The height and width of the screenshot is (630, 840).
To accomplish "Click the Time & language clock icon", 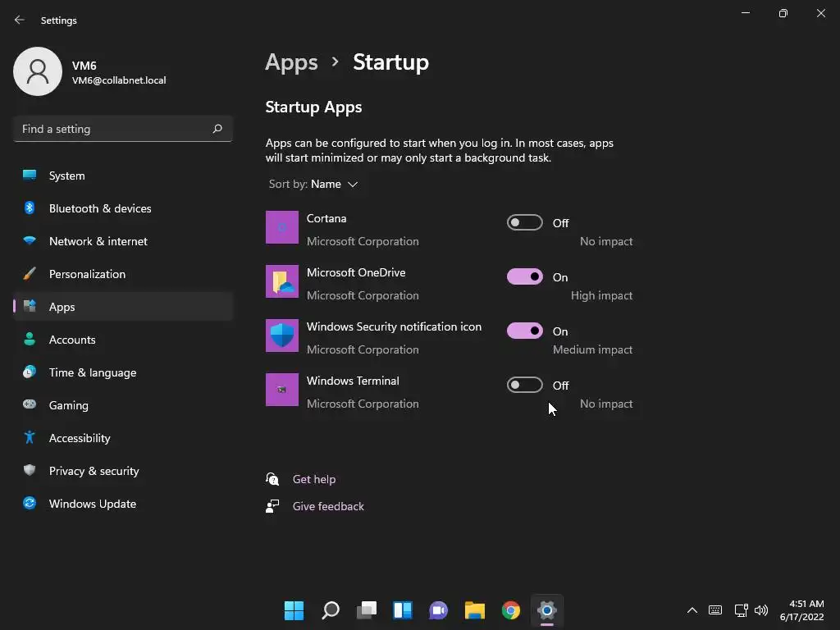I will pyautogui.click(x=30, y=372).
